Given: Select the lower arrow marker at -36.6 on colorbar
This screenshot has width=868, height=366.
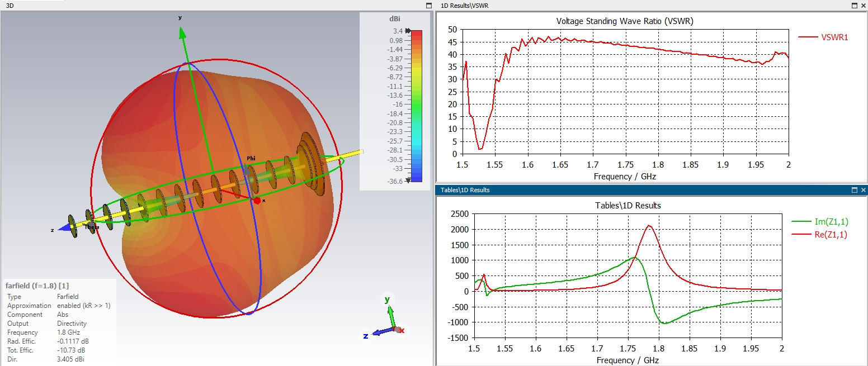Looking at the screenshot, I should [408, 180].
